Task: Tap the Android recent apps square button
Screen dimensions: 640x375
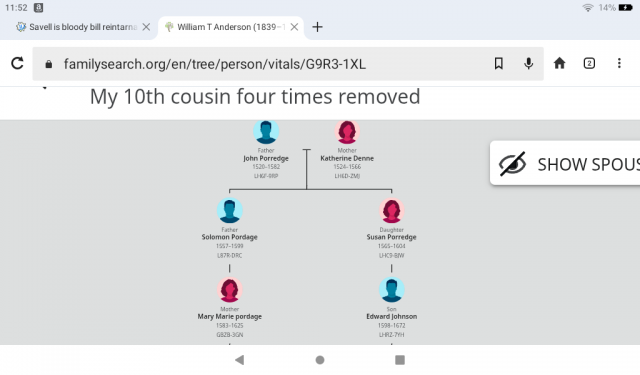Action: pyautogui.click(x=400, y=360)
